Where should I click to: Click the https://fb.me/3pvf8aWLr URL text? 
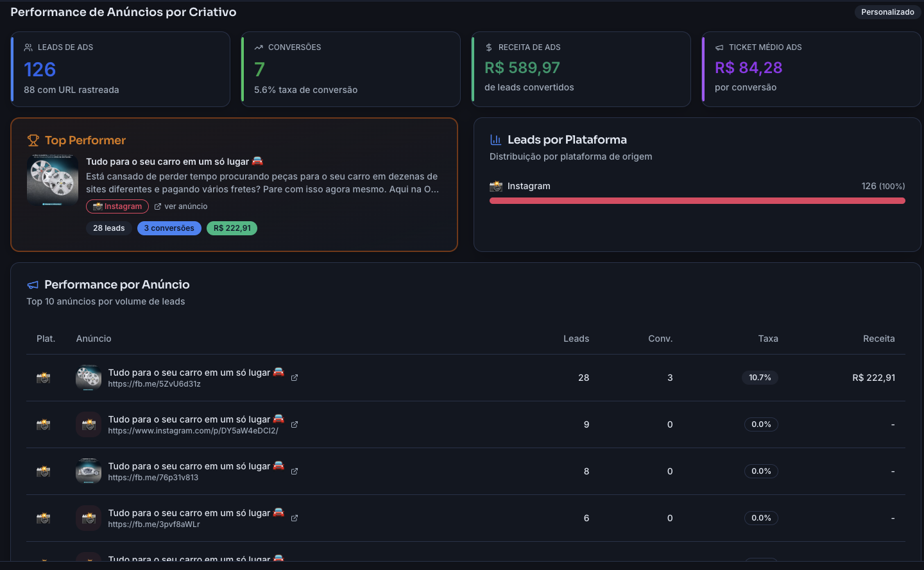[154, 524]
